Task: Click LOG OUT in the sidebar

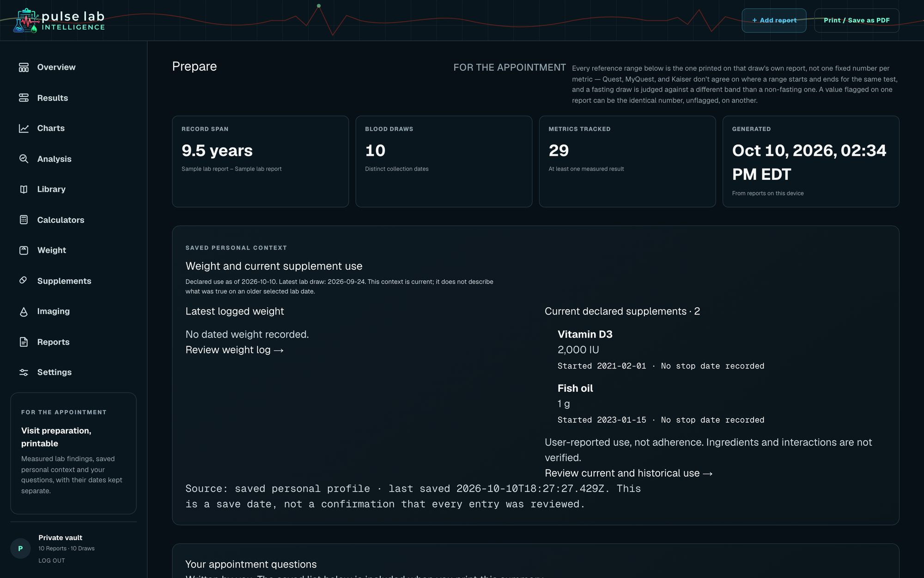Action: coord(52,561)
